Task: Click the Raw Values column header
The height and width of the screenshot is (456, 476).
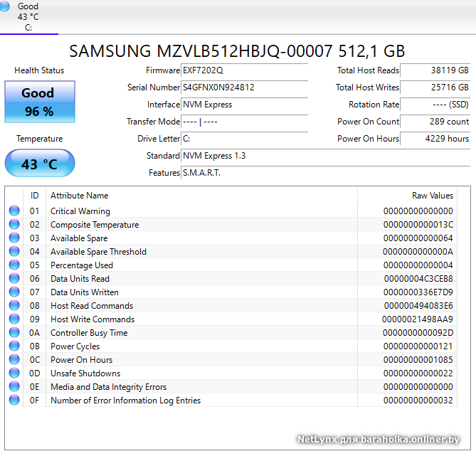Action: 408,196
